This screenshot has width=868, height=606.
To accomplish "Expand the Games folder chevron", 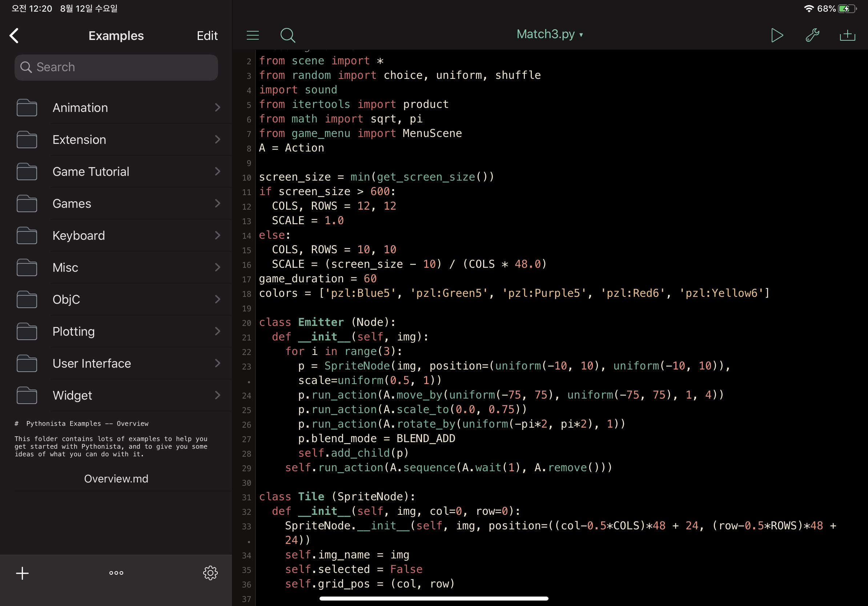I will [217, 204].
